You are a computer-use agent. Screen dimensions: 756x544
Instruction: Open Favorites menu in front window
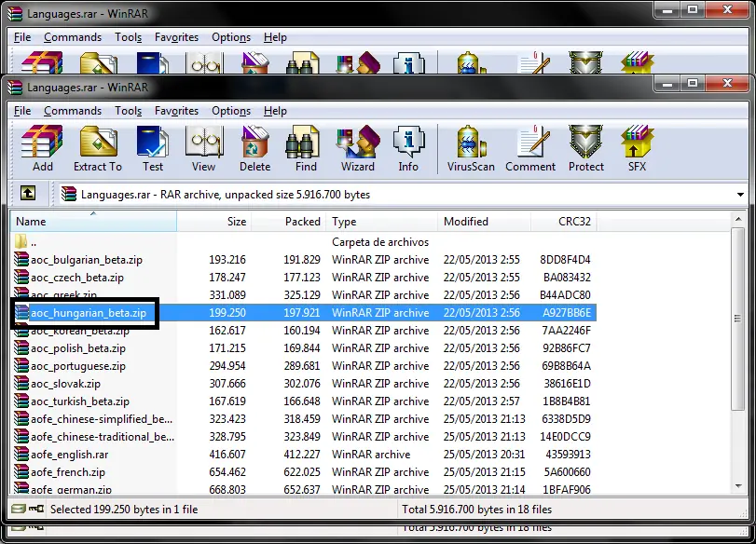pos(176,111)
